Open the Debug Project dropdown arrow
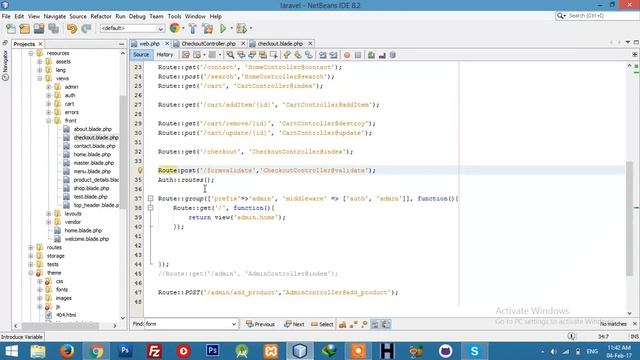This screenshot has height=360, width=640. point(251,28)
